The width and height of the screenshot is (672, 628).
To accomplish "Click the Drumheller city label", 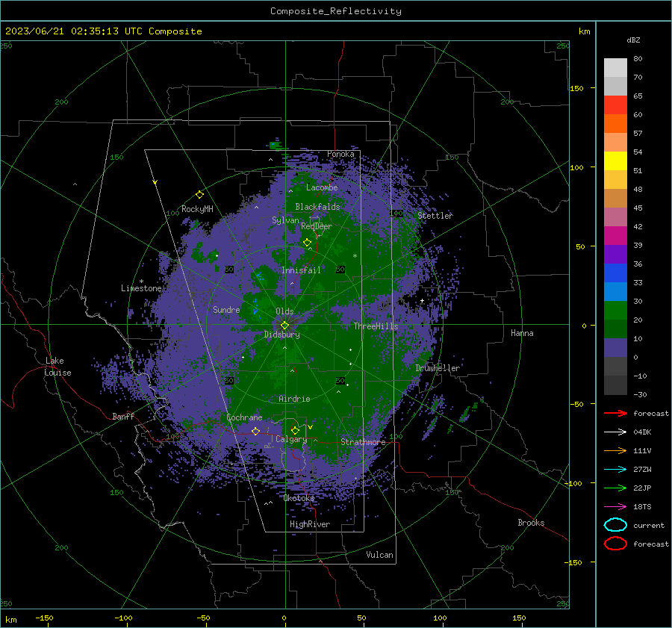I will 438,368.
